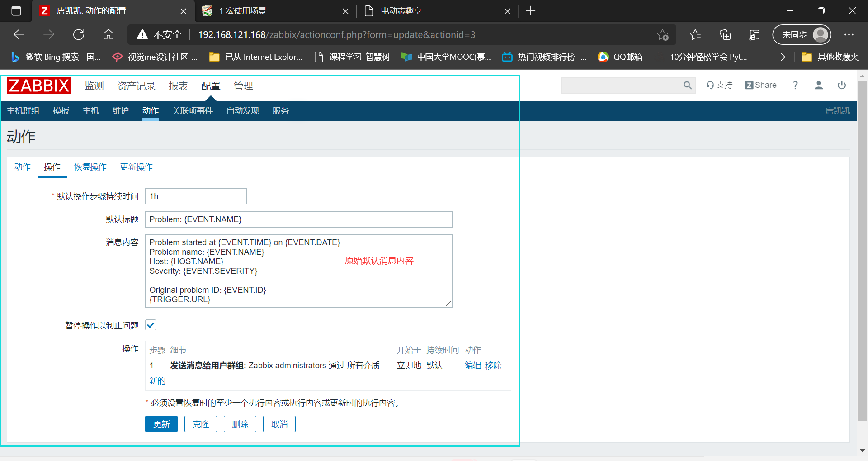This screenshot has height=461, width=868.
Task: Close the 唐凯凯: 动作的配置 tab
Action: tap(183, 11)
